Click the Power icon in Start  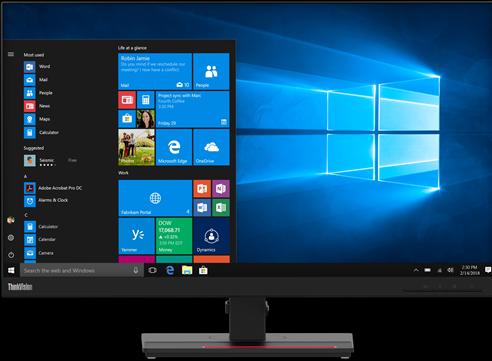click(11, 255)
